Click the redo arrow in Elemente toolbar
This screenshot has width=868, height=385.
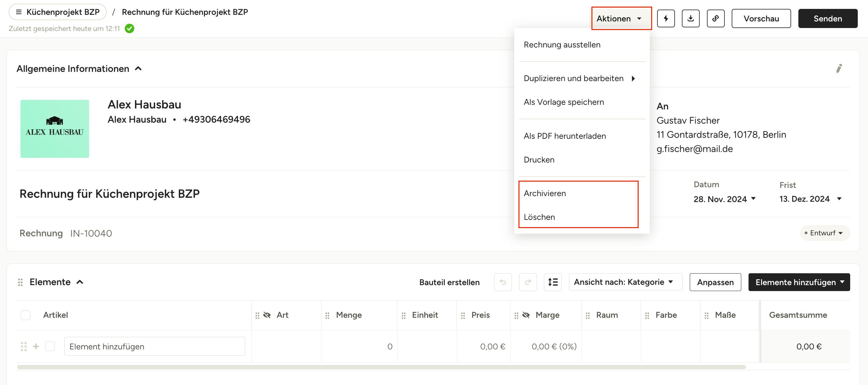click(x=528, y=282)
